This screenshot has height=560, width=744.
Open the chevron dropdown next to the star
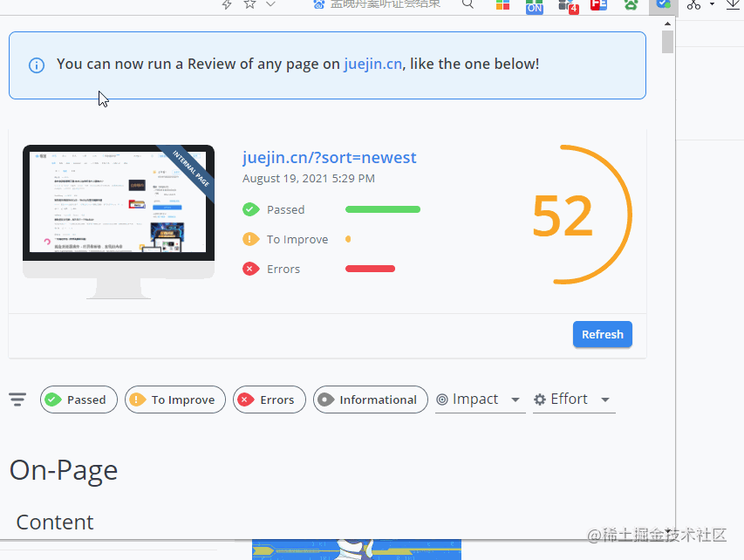pos(270,3)
